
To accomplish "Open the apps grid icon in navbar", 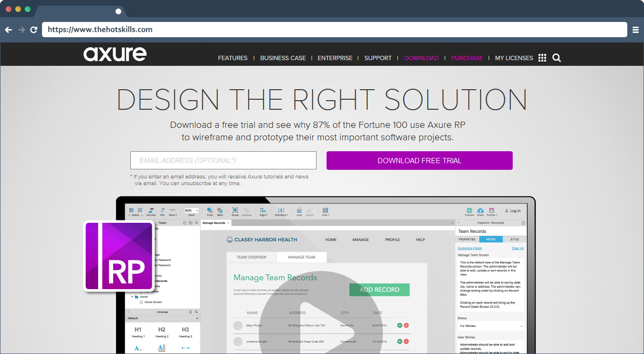I will tap(542, 58).
